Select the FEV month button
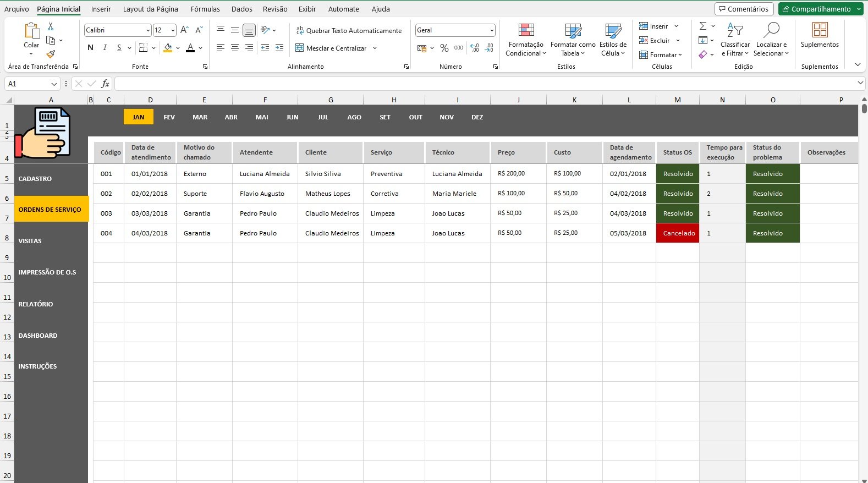868x483 pixels. [169, 117]
